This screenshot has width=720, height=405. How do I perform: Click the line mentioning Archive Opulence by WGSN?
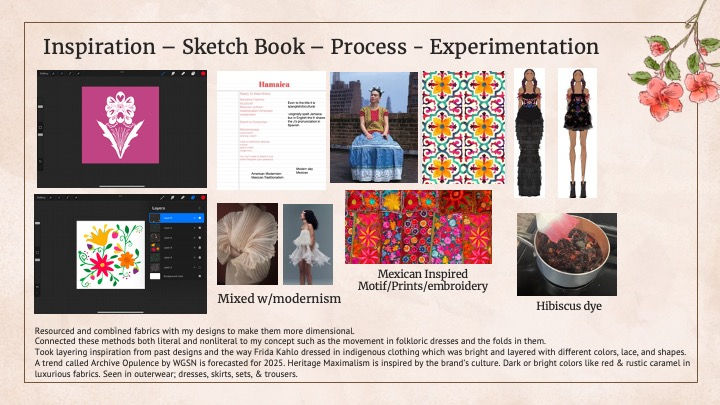click(362, 363)
